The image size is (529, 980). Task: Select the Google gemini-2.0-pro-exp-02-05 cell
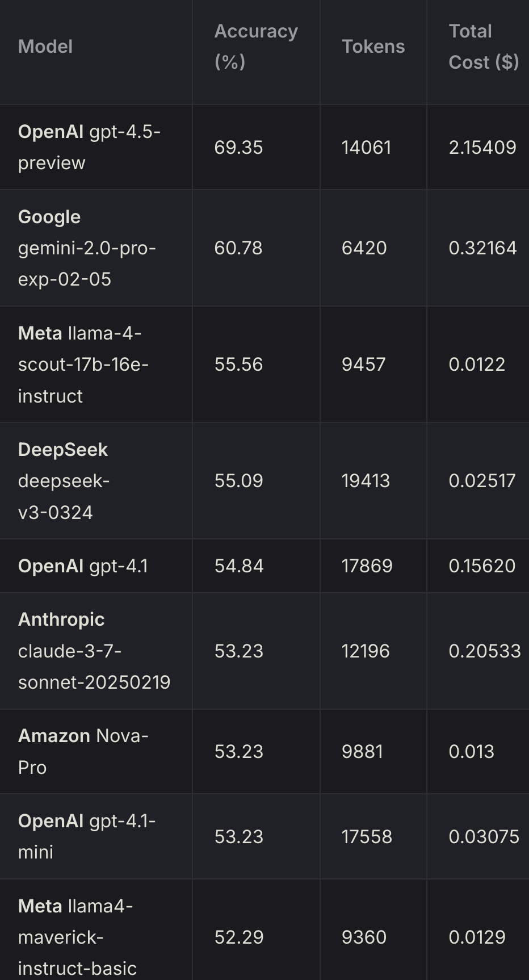pyautogui.click(x=87, y=248)
